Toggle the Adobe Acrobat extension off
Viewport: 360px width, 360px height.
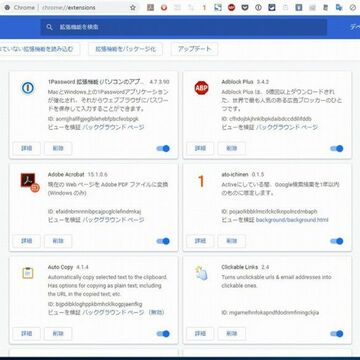coord(163,241)
